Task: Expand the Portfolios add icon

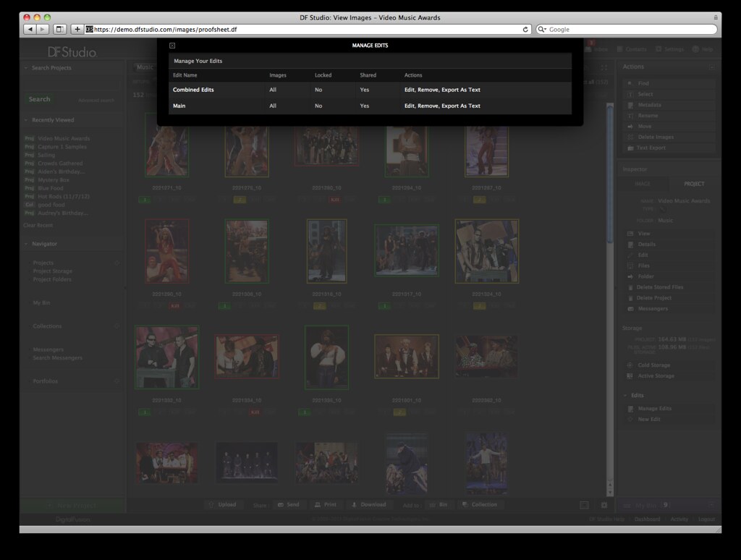Action: pyautogui.click(x=117, y=381)
